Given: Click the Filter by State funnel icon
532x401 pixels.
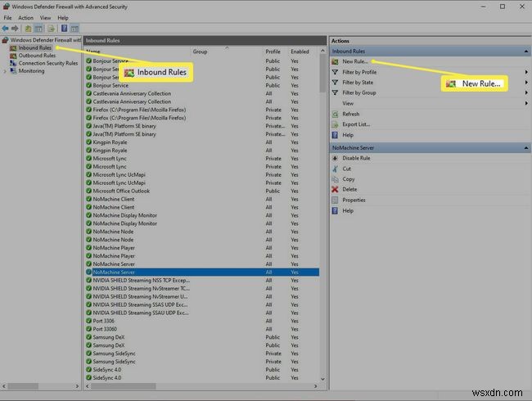Looking at the screenshot, I should point(335,83).
